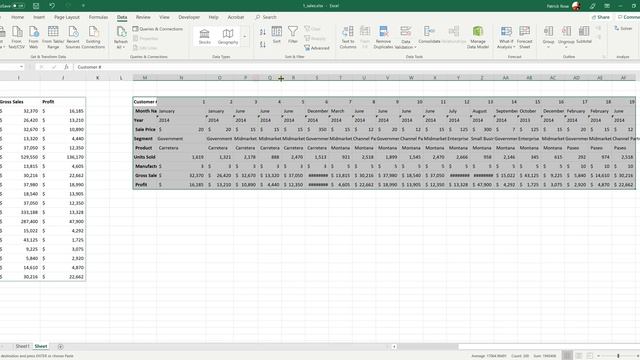Select the Geography data type

coord(228,36)
